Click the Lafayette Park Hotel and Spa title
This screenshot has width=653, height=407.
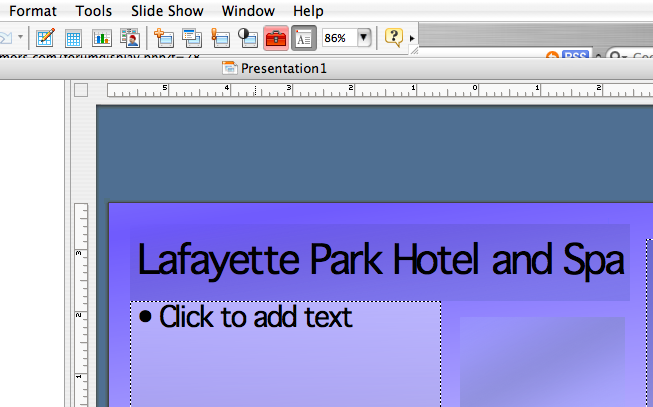pyautogui.click(x=380, y=262)
